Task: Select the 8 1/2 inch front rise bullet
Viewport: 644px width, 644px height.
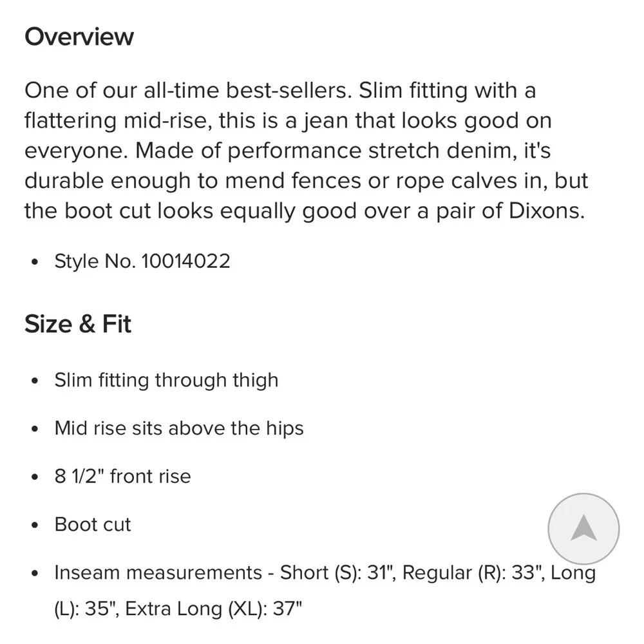Action: click(122, 476)
